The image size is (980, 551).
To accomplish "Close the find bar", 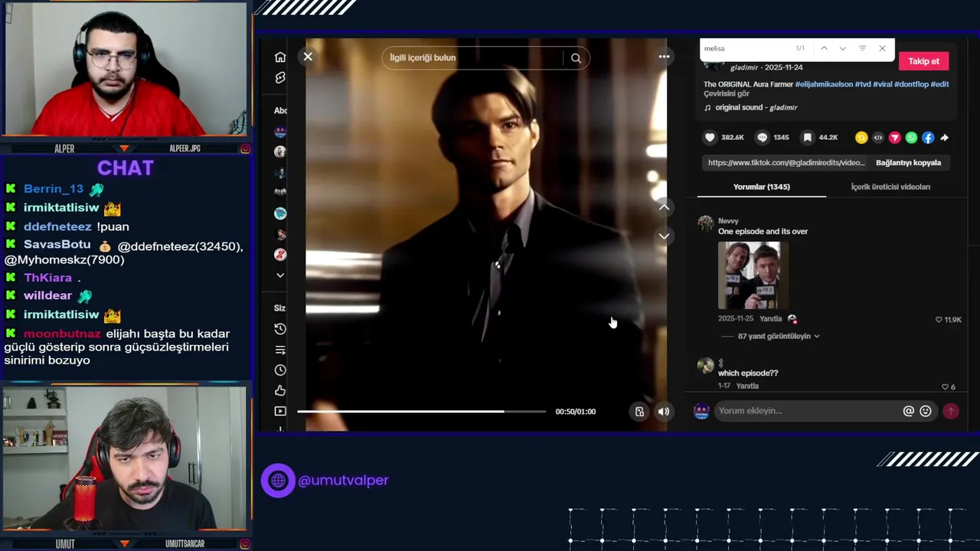I will [x=882, y=48].
